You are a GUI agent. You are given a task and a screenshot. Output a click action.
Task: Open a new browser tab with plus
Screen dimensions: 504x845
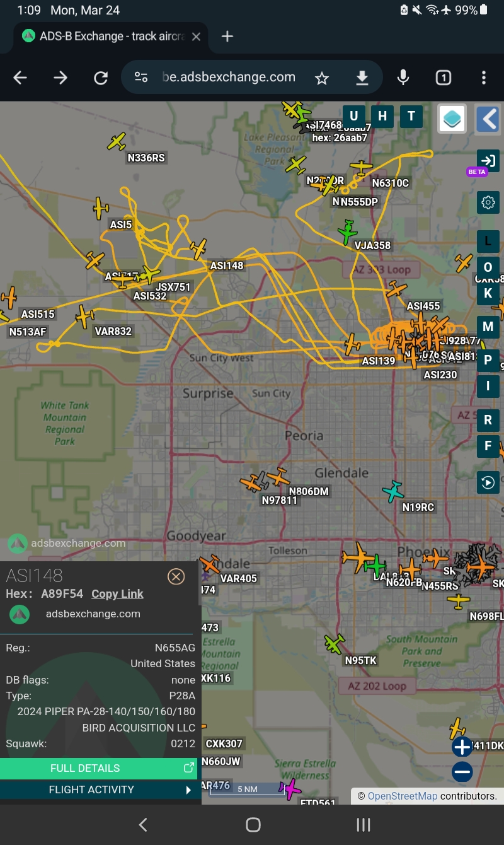(x=227, y=37)
